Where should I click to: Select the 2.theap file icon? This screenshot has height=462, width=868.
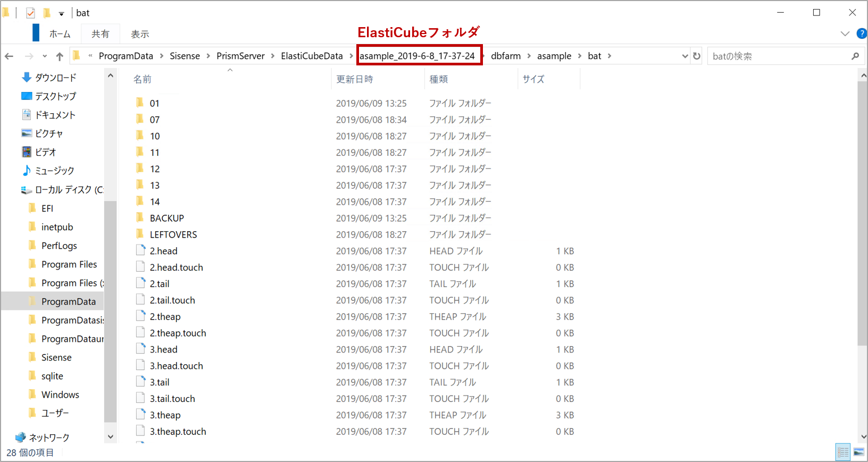(140, 316)
